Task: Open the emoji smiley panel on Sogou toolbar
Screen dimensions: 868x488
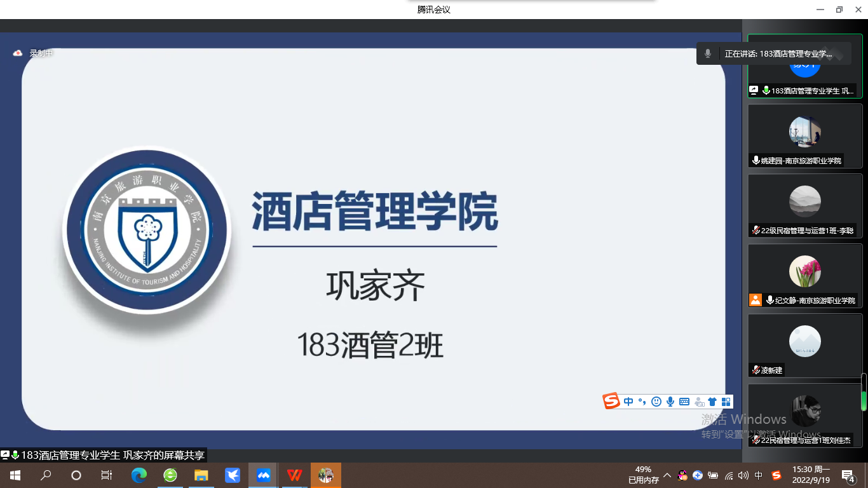Action: click(x=656, y=402)
